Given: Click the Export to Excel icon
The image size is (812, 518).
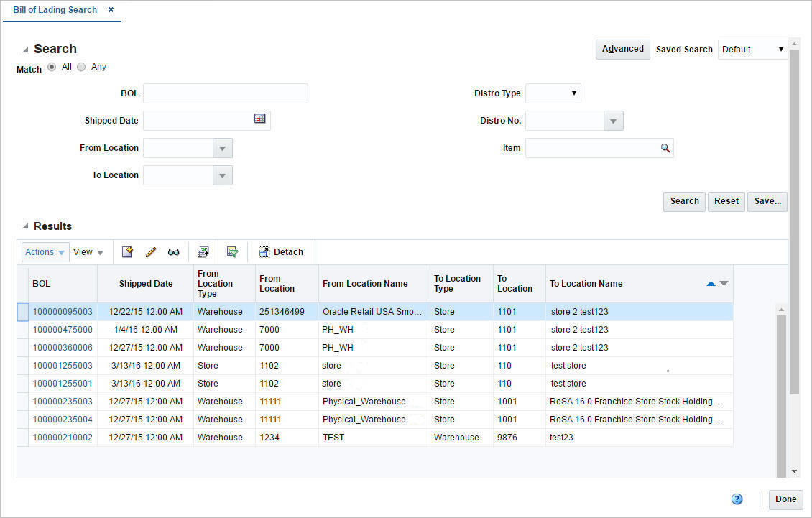Looking at the screenshot, I should click(x=203, y=252).
